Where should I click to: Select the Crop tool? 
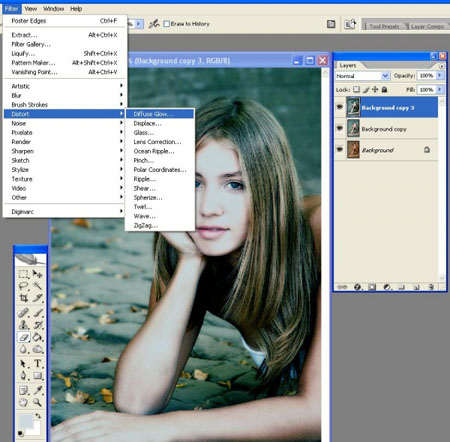tap(23, 298)
